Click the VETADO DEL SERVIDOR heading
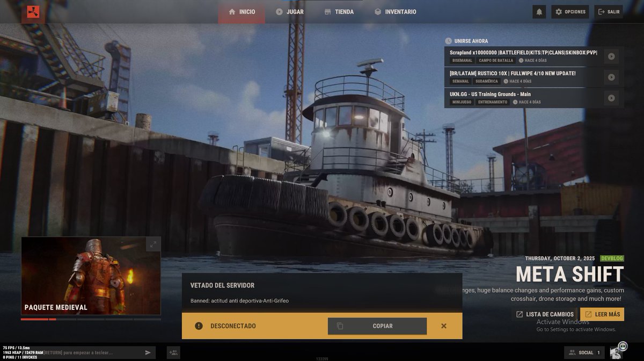Screen dimensions: 644x361 222,285
